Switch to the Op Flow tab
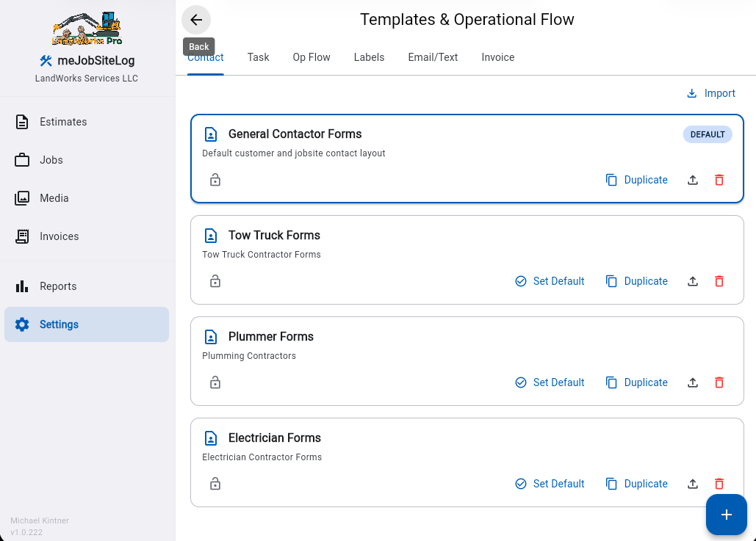756x541 pixels. tap(312, 57)
